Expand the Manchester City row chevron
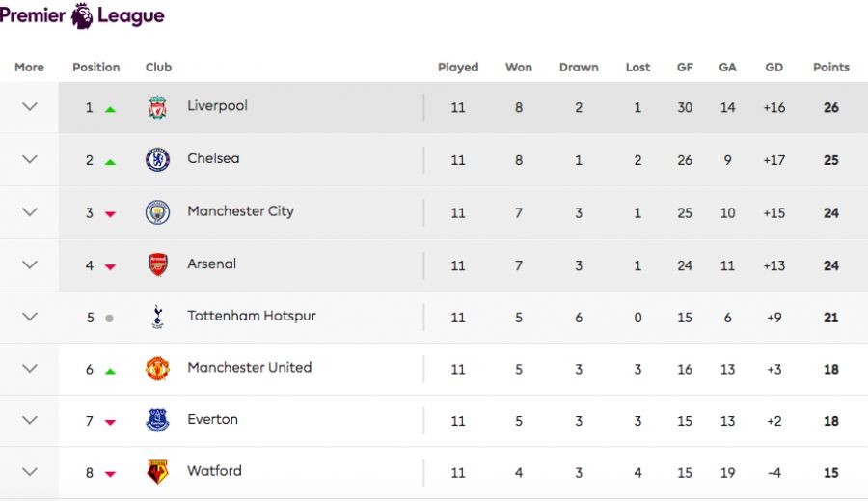 30,212
